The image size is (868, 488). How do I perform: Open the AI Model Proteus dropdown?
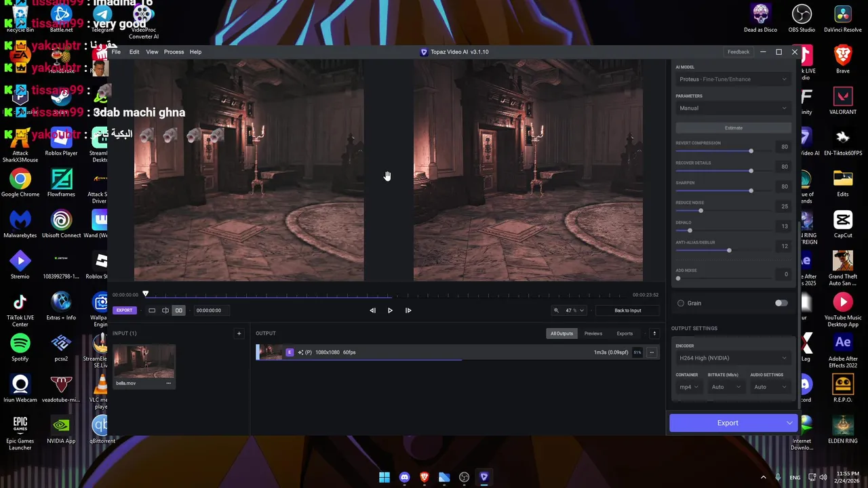click(733, 79)
